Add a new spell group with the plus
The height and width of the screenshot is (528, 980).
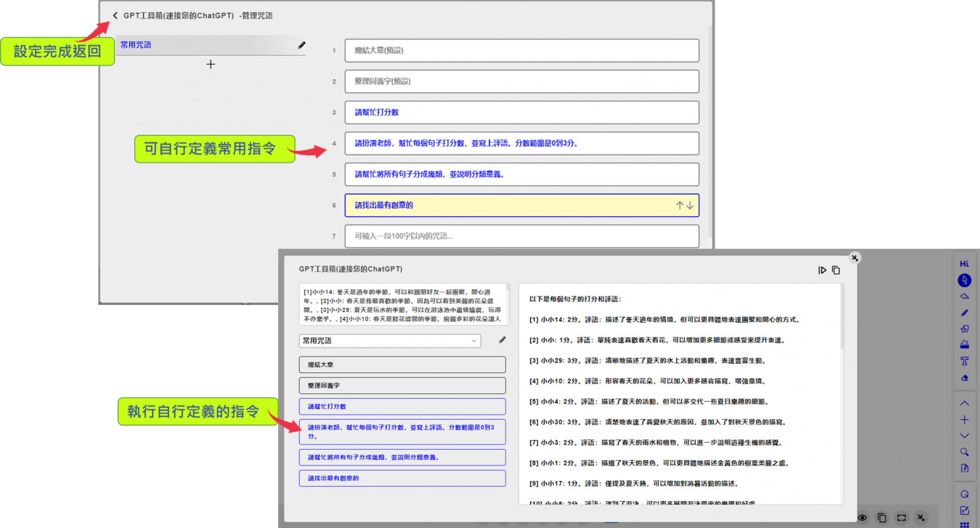tap(211, 64)
